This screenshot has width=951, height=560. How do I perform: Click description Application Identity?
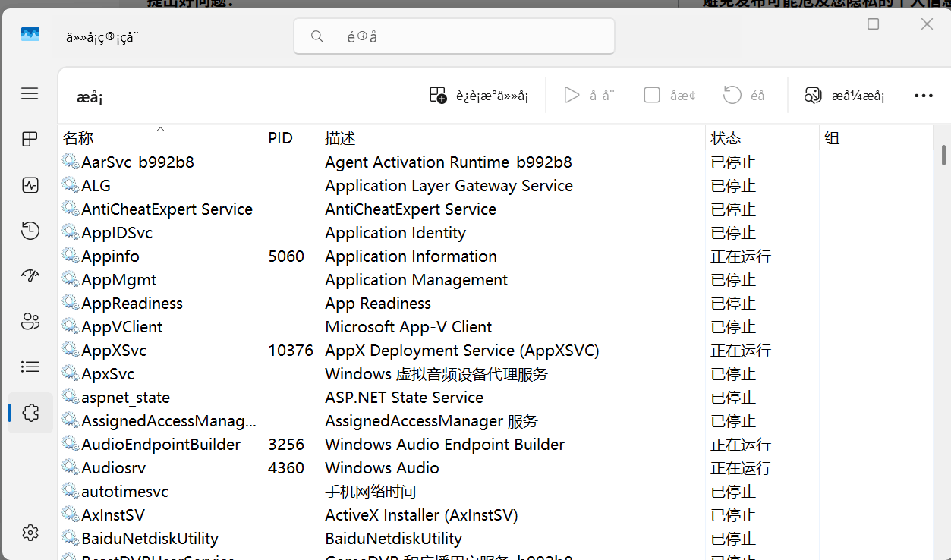click(395, 233)
